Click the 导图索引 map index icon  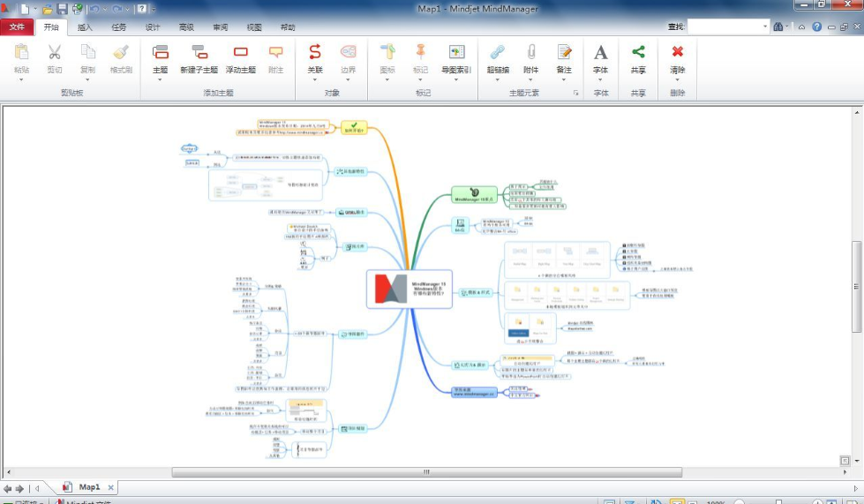tap(456, 53)
